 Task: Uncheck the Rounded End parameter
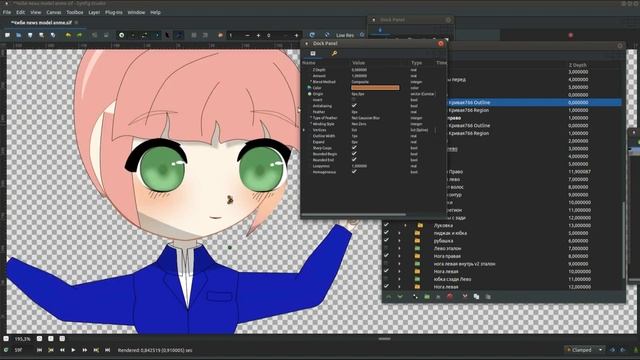(354, 160)
